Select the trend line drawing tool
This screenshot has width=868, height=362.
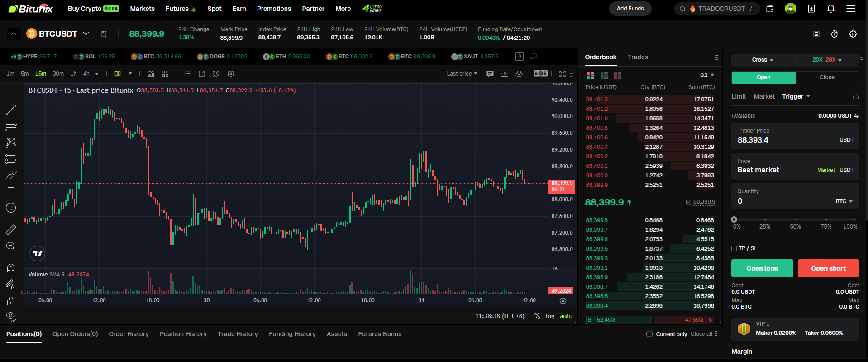coord(11,110)
